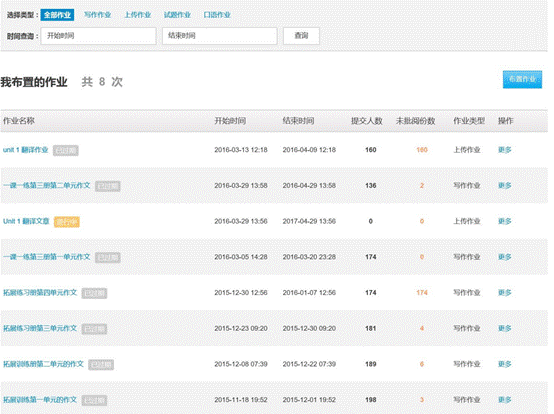Expand 更多 for unit 1 翻译作业 row
The height and width of the screenshot is (414, 554).
(x=505, y=150)
